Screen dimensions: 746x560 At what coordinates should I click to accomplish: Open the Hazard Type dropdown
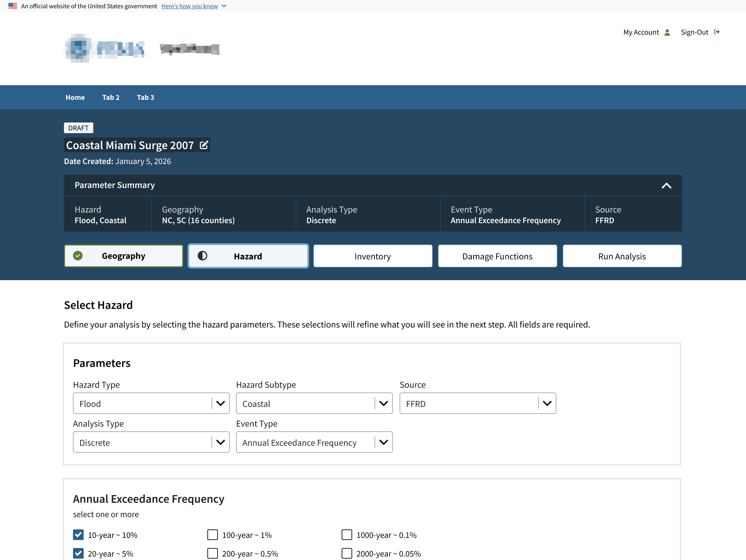151,403
